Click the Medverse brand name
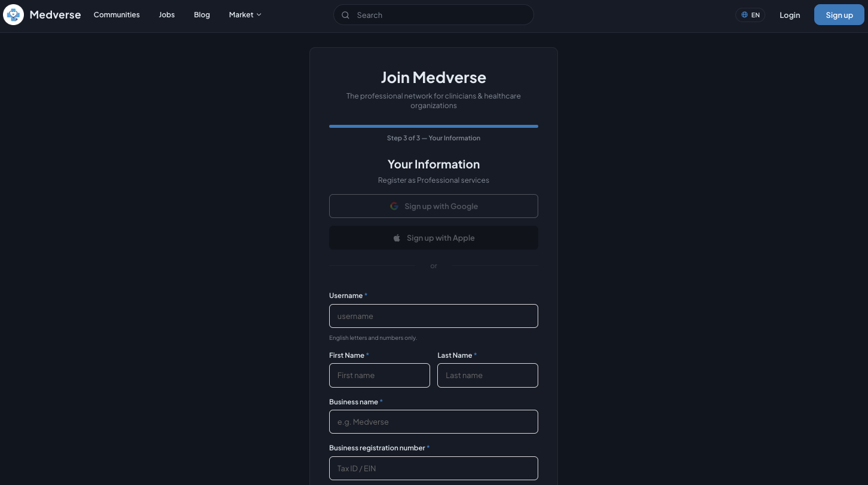This screenshot has width=868, height=485. click(x=55, y=15)
